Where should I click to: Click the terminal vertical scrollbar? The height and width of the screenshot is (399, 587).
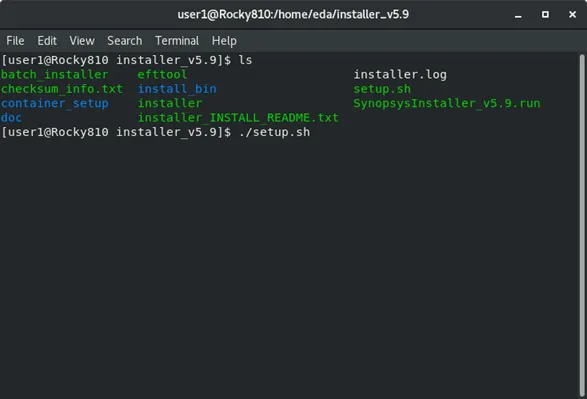click(582, 225)
